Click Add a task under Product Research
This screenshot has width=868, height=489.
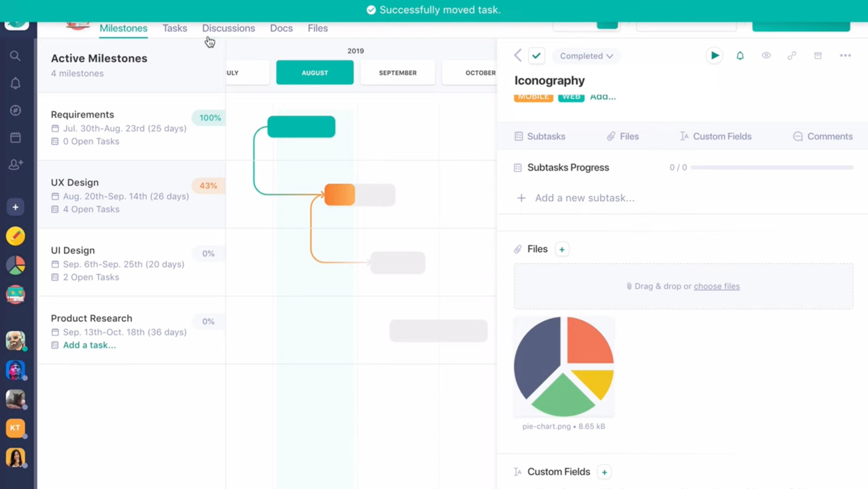click(x=89, y=345)
